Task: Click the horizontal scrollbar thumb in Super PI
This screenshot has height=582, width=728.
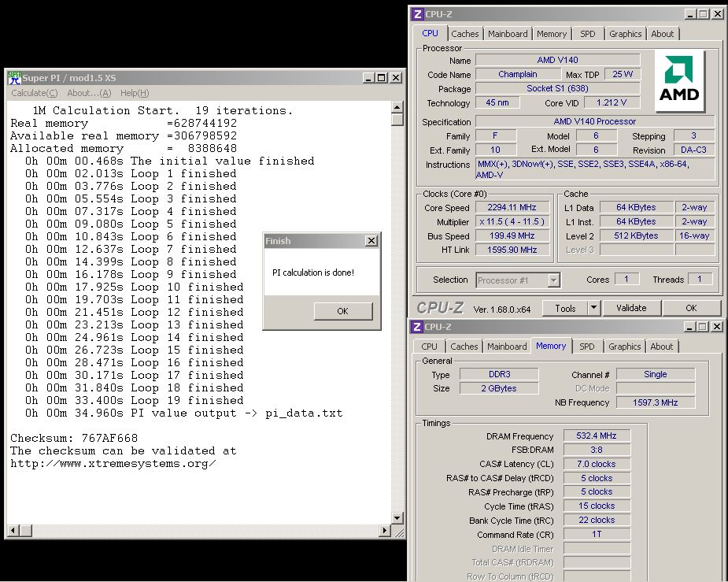Action: (x=25, y=530)
